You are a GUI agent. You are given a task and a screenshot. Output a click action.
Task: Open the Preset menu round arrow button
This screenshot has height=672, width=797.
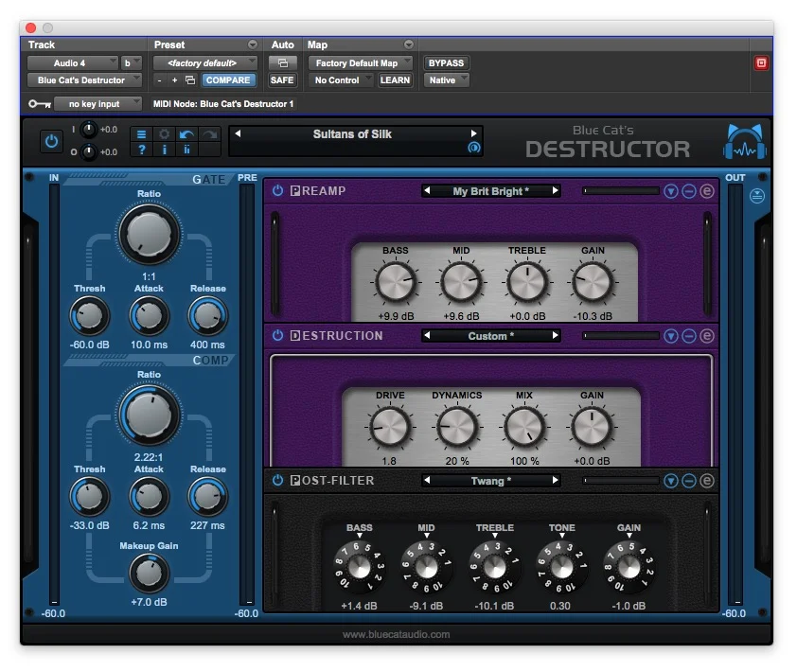click(253, 44)
